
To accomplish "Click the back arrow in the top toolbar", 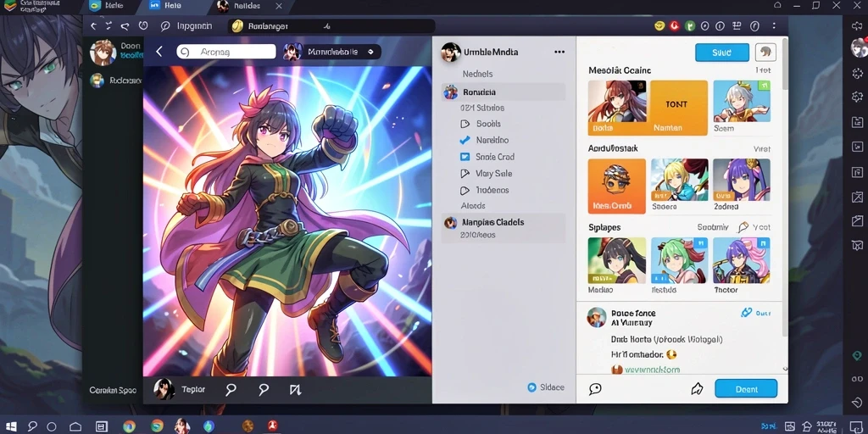I will click(x=93, y=26).
